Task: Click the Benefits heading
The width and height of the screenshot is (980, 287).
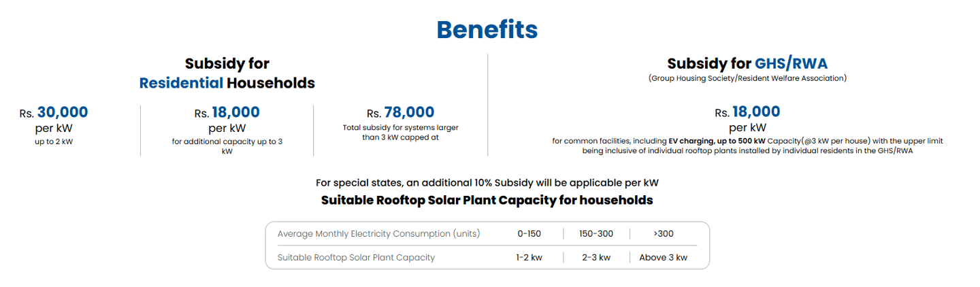Action: click(487, 29)
